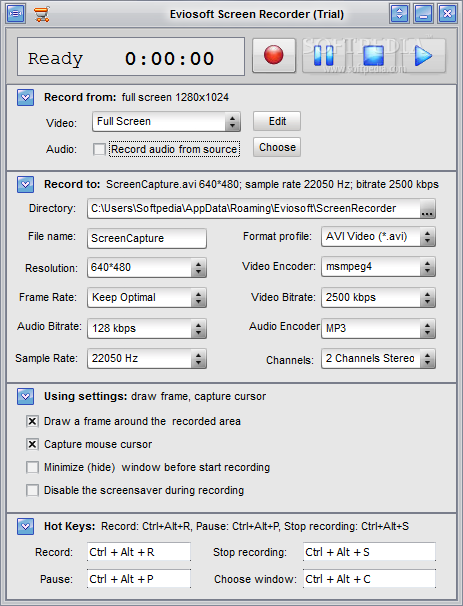
Task: Click the blue pause recording button
Action: (324, 55)
